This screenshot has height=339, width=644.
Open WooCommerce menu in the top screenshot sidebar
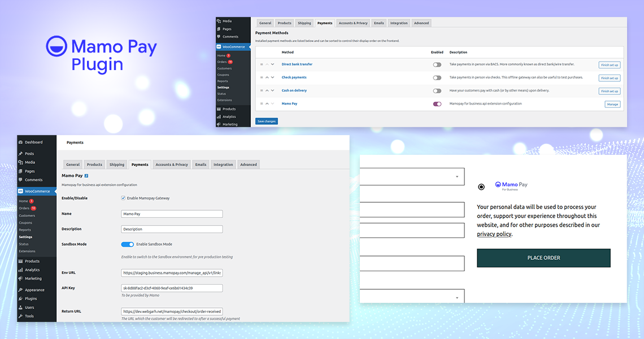(x=233, y=47)
